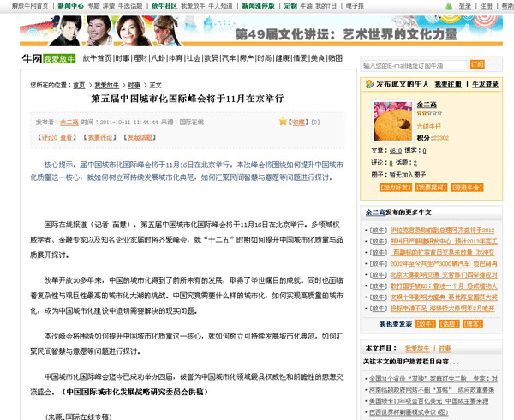Open the 新闻中心 top menu
This screenshot has width=514, height=420.
point(70,6)
